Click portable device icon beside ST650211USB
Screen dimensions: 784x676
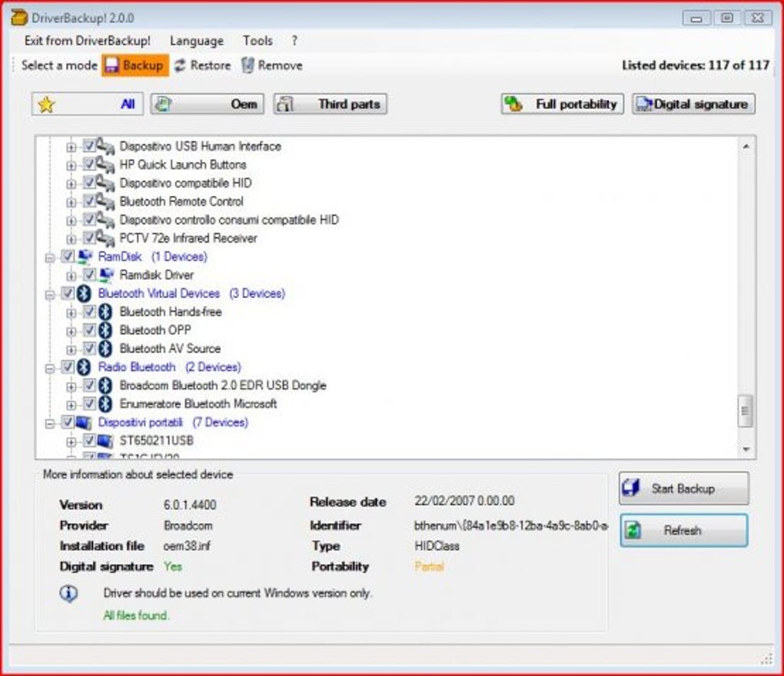105,441
